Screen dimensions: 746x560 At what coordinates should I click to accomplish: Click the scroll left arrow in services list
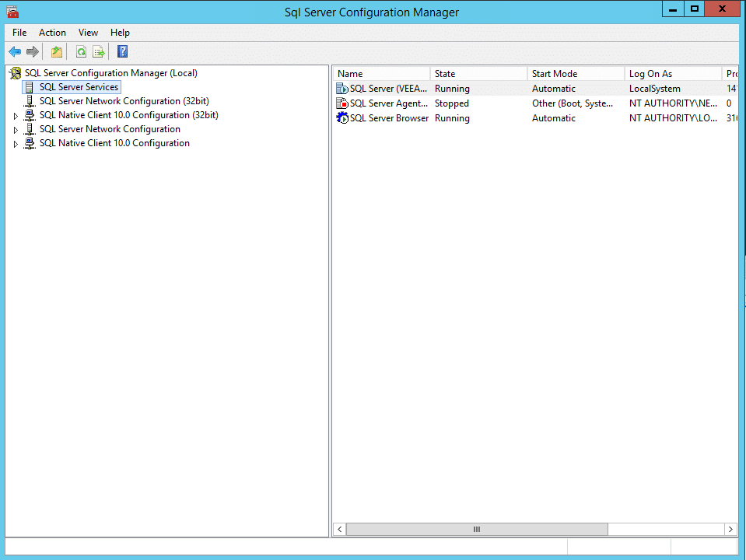pyautogui.click(x=340, y=529)
